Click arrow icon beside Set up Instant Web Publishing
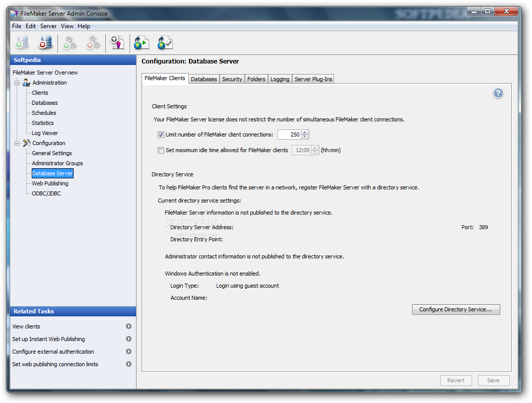The width and height of the screenshot is (532, 403). (128, 339)
